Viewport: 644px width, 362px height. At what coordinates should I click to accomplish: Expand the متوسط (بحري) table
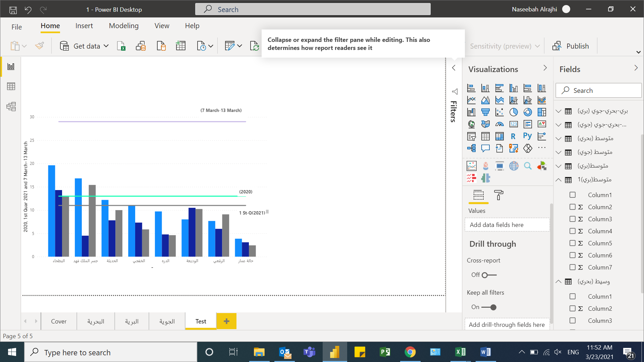558,138
